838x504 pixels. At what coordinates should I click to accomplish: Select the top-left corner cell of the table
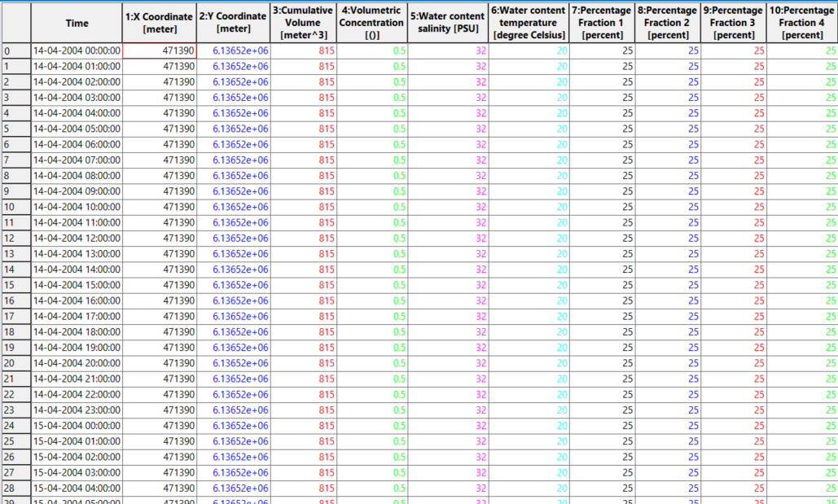click(15, 23)
